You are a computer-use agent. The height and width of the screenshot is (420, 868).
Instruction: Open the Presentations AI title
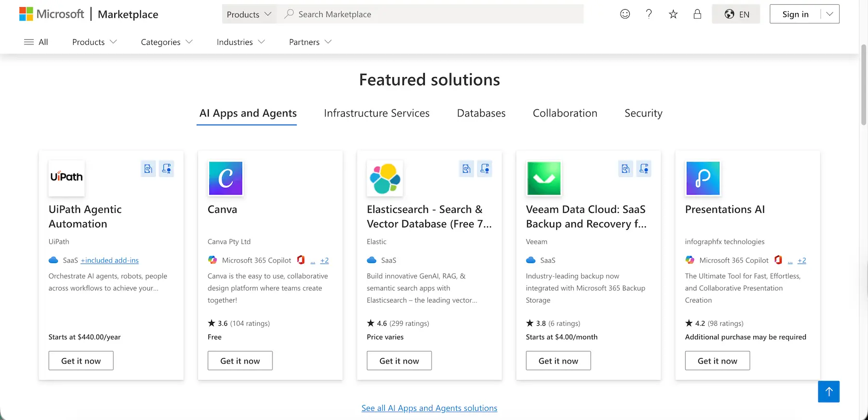click(x=725, y=209)
